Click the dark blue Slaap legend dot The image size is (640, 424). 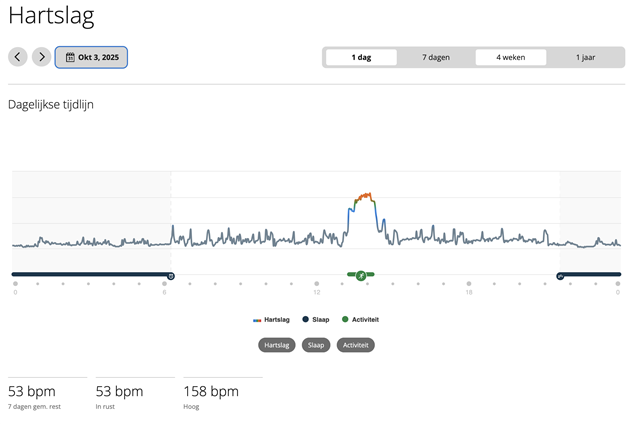click(x=305, y=320)
